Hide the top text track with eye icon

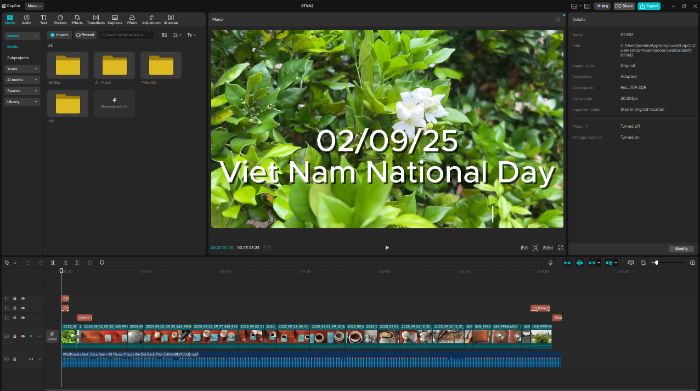(x=23, y=299)
